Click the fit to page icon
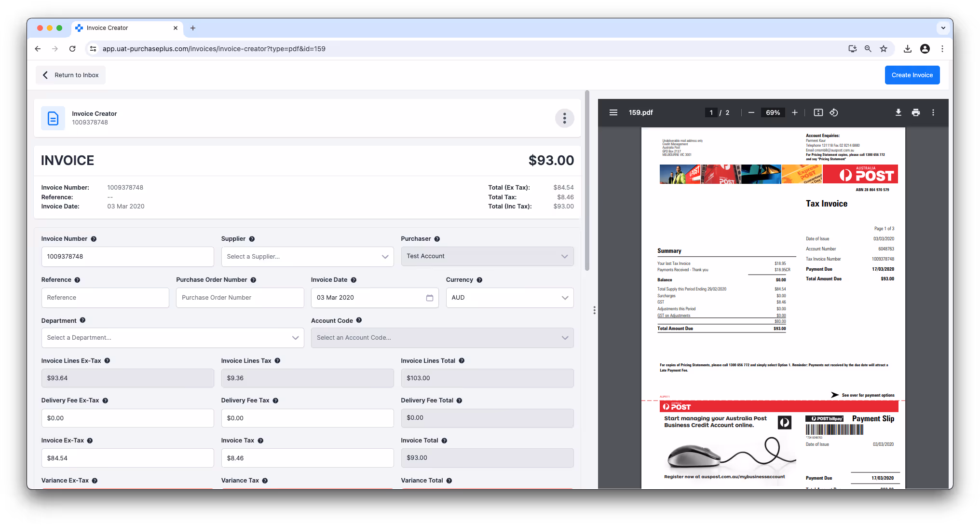The width and height of the screenshot is (980, 525). tap(818, 112)
